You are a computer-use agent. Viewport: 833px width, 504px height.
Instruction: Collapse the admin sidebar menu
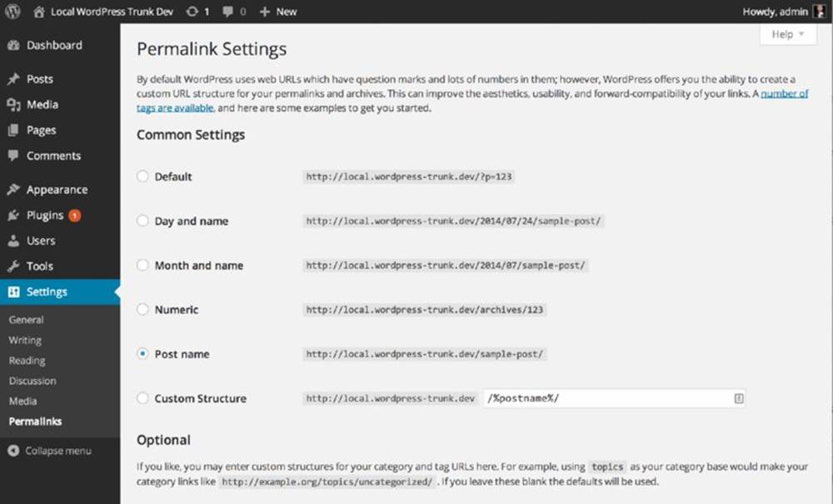click(50, 451)
